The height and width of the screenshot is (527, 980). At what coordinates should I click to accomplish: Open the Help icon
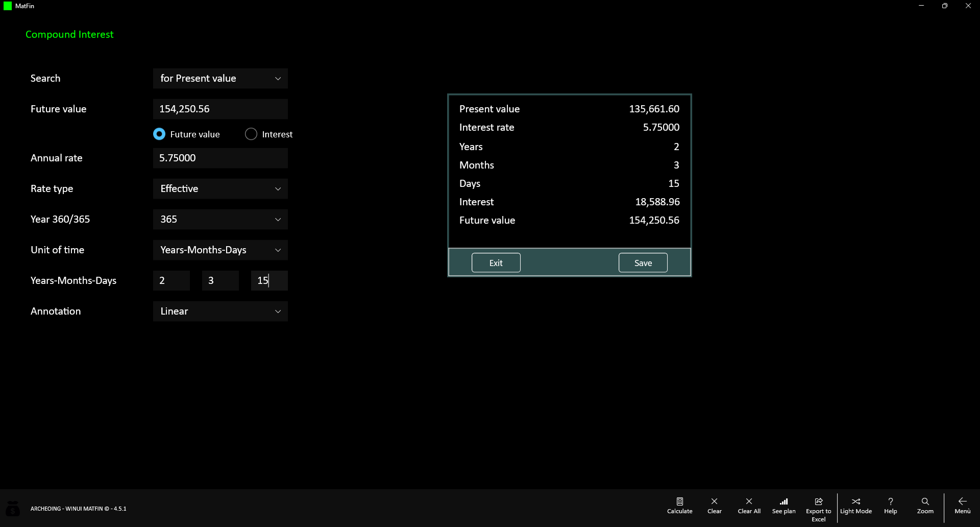click(x=890, y=506)
